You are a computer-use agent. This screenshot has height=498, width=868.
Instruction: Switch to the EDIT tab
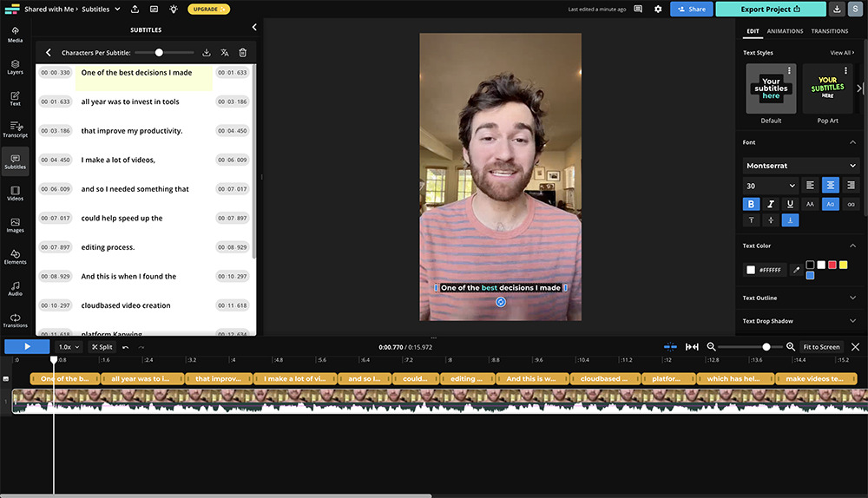(x=753, y=31)
